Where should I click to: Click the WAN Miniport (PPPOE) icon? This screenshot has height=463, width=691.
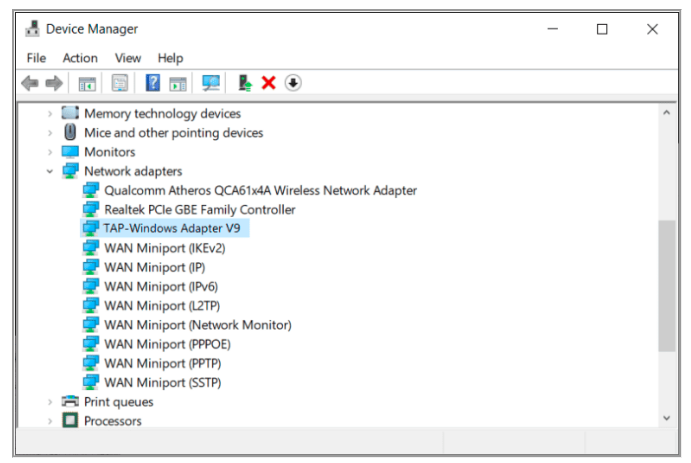coord(90,344)
